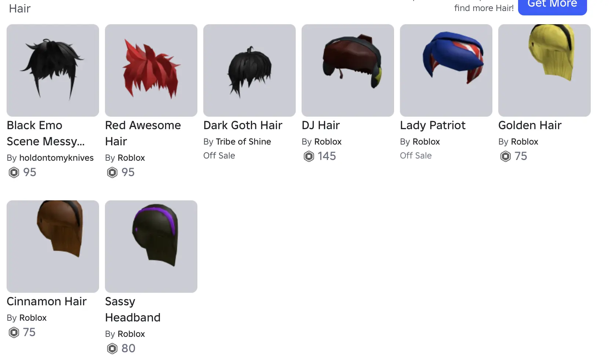Click Robux icon under Cinnamon Hair
The height and width of the screenshot is (364, 612).
pyautogui.click(x=14, y=332)
